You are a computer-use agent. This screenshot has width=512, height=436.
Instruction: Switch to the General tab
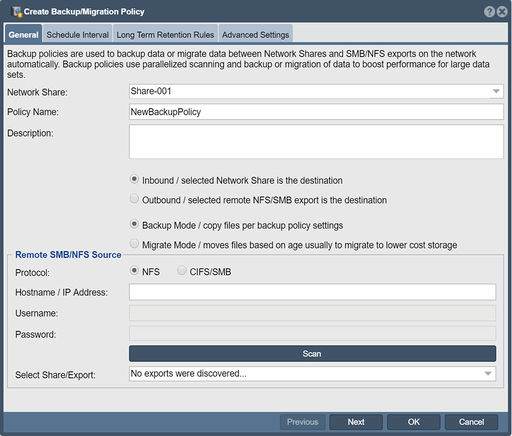[x=23, y=35]
